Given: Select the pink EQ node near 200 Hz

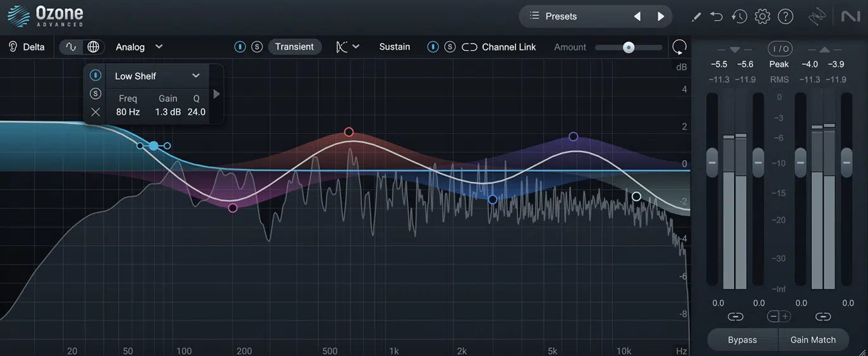Looking at the screenshot, I should coord(232,208).
